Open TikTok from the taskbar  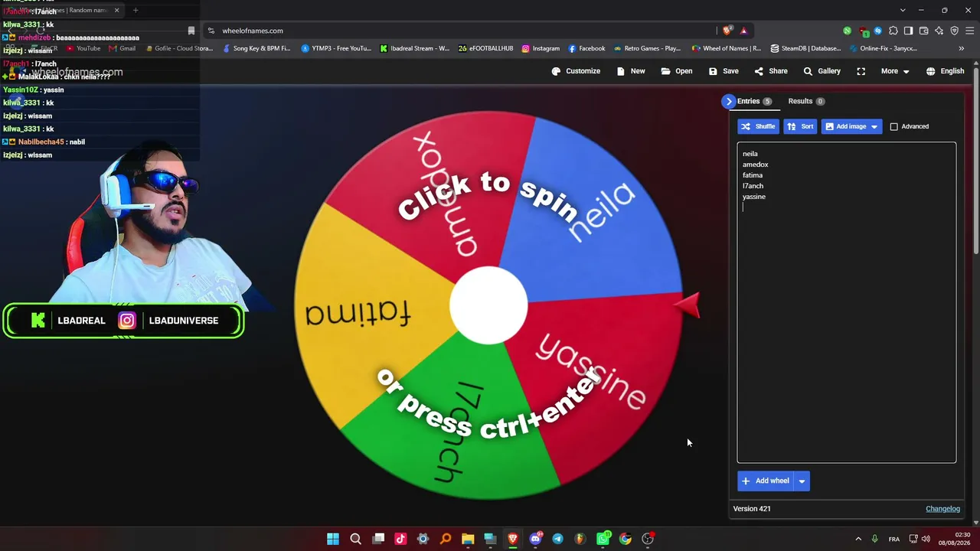point(400,539)
